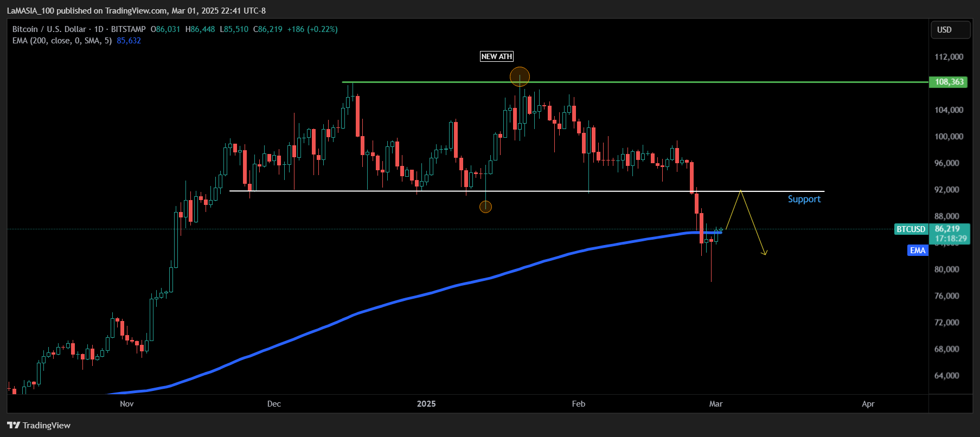The height and width of the screenshot is (437, 980).
Task: Click the blue EMA tag
Action: pyautogui.click(x=918, y=250)
